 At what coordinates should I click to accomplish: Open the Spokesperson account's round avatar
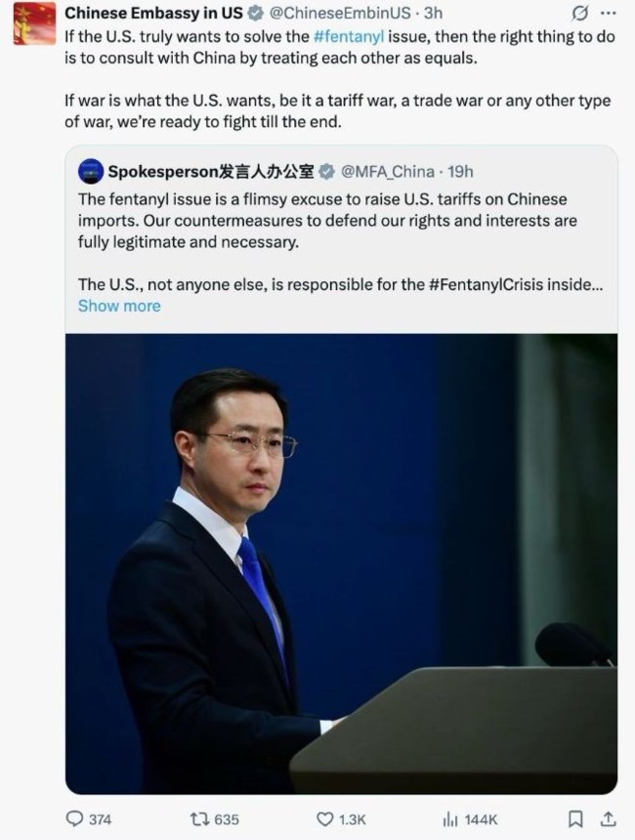[x=91, y=172]
